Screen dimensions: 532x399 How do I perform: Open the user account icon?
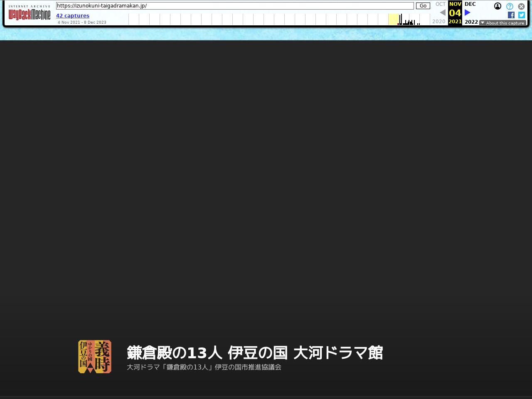click(498, 6)
